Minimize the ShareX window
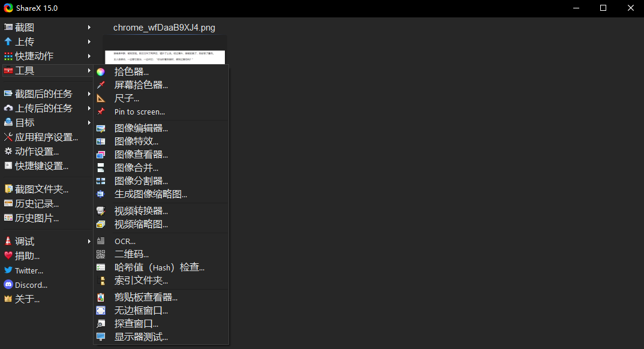The height and width of the screenshot is (349, 644). pyautogui.click(x=576, y=8)
